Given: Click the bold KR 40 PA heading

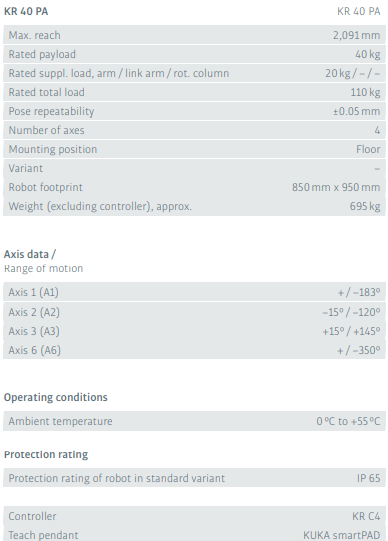Looking at the screenshot, I should pos(26,11).
